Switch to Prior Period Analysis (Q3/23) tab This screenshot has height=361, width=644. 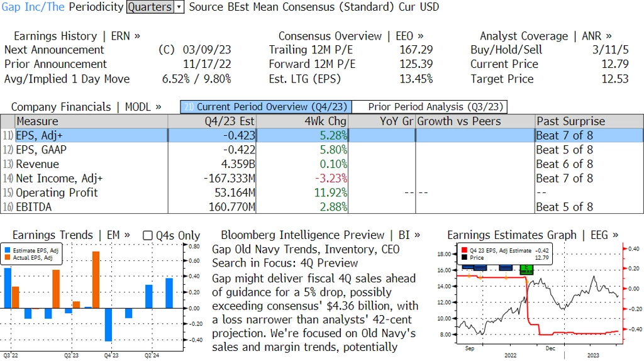(x=430, y=107)
